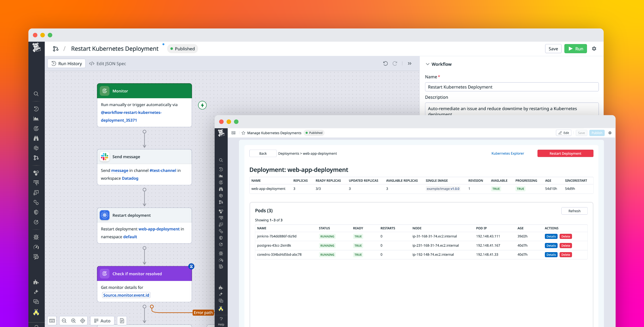Run the Restart Kubernetes Deployment workflow
The image size is (644, 327).
point(576,48)
